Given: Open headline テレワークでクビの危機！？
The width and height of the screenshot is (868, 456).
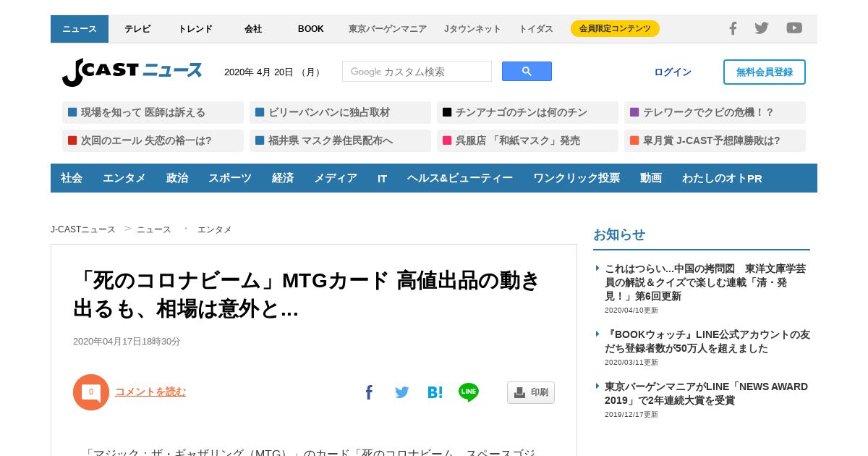Looking at the screenshot, I should 715,112.
